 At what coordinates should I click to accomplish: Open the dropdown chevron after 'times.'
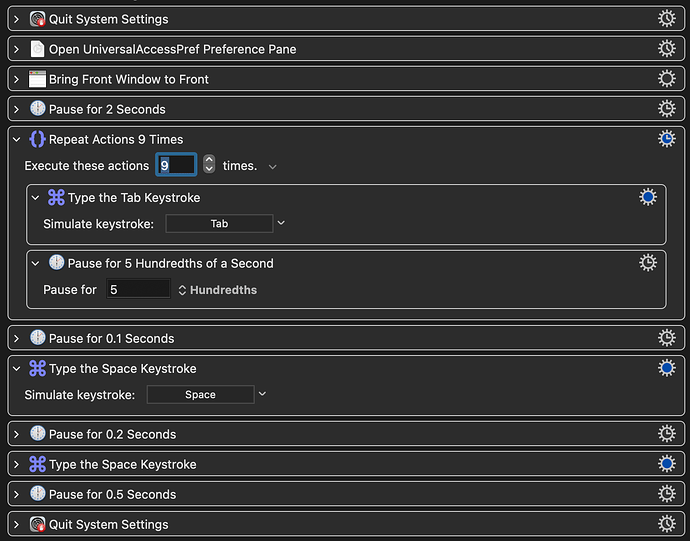click(273, 167)
